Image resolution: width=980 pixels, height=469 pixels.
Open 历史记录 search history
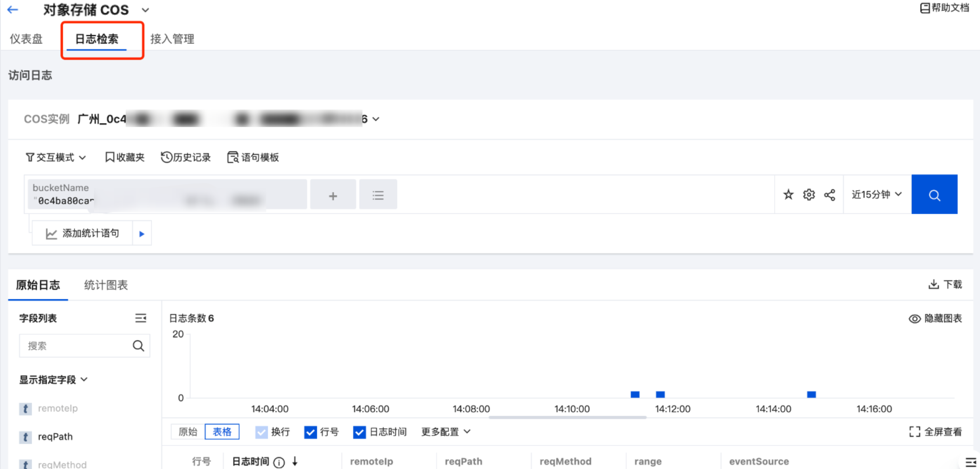click(186, 157)
